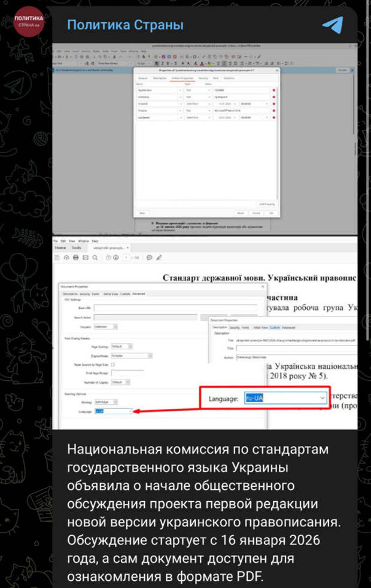Click the email envelope icon in PDF toolbar
This screenshot has width=371, height=588.
[x=86, y=257]
